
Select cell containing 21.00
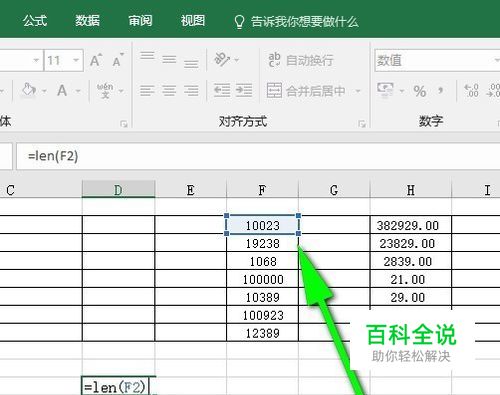[x=411, y=279]
